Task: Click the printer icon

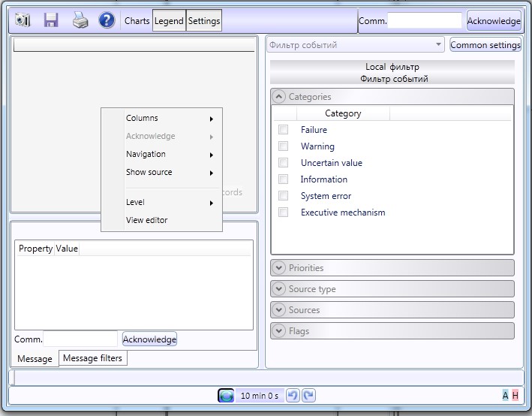Action: pos(80,20)
